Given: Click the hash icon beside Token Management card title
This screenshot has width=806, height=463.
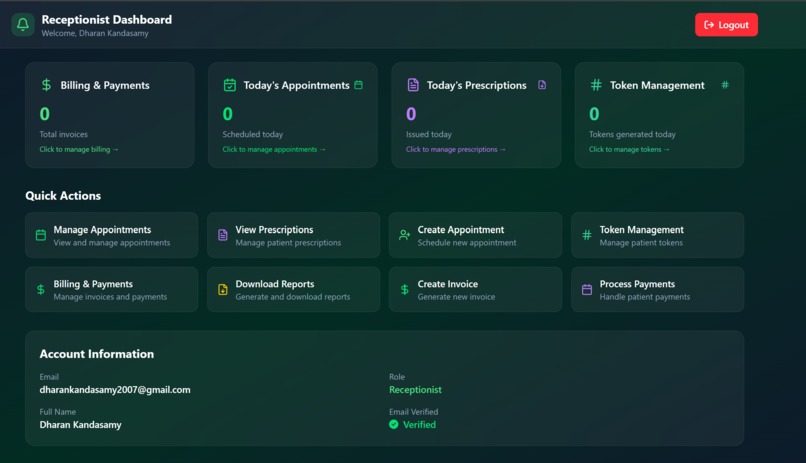Looking at the screenshot, I should pos(596,85).
